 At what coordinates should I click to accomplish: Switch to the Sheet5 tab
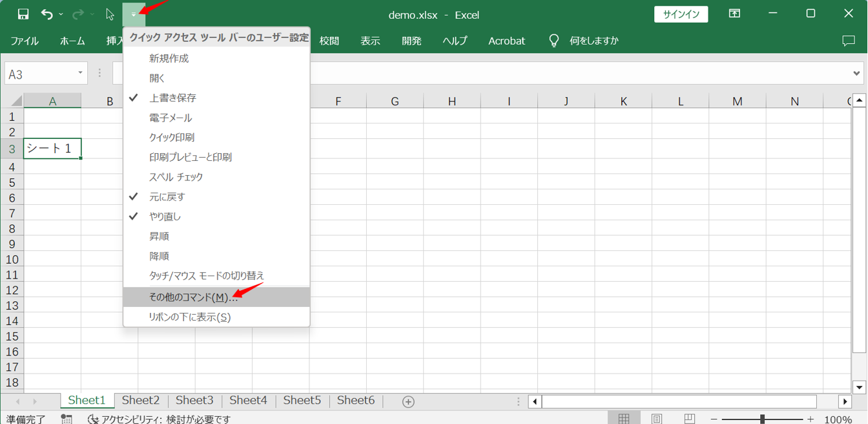302,401
